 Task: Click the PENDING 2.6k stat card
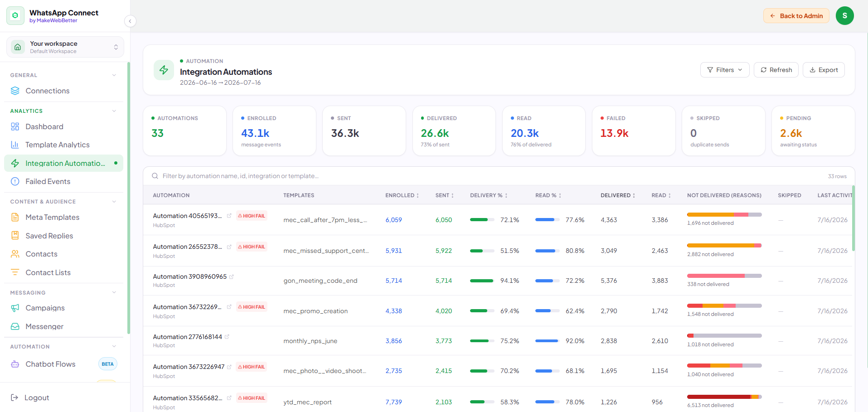point(813,131)
